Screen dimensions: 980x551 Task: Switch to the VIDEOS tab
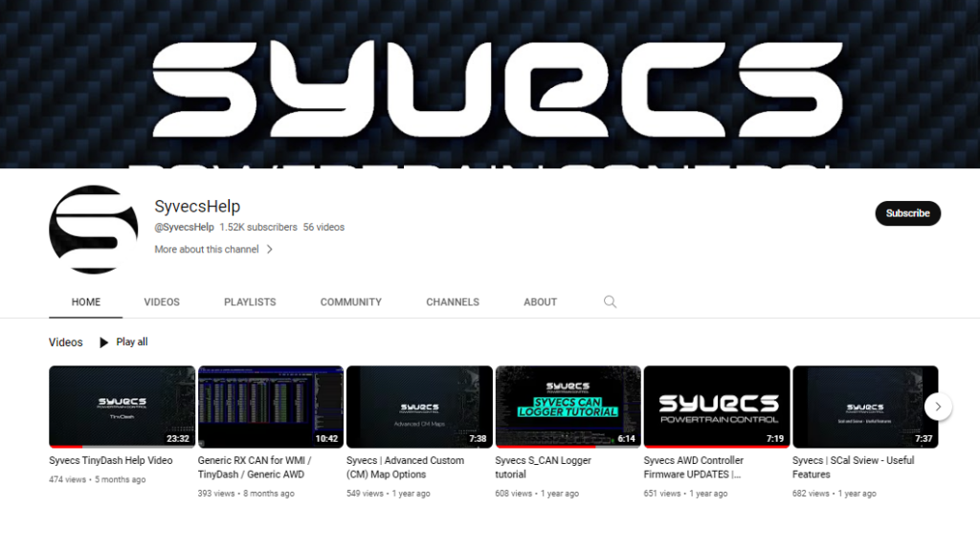coord(161,301)
